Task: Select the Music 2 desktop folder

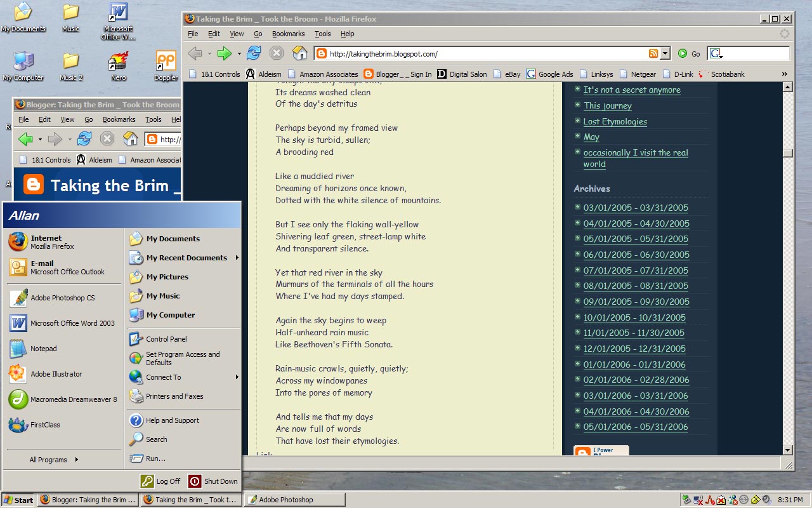Action: [71, 66]
